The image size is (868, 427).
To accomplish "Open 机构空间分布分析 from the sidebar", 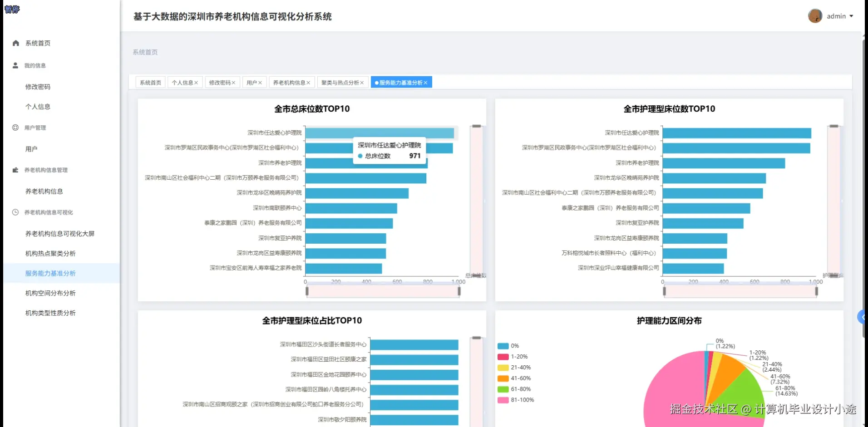I will (50, 293).
